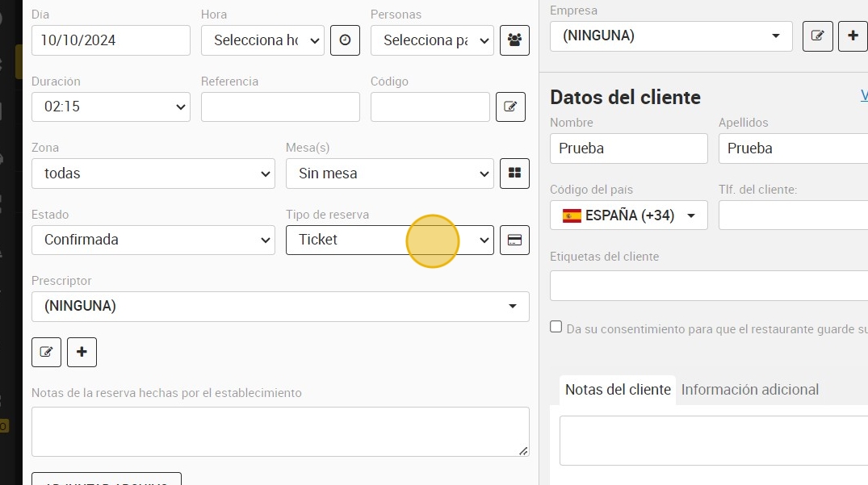Open the Duración dropdown showing 02:15

[x=111, y=107]
